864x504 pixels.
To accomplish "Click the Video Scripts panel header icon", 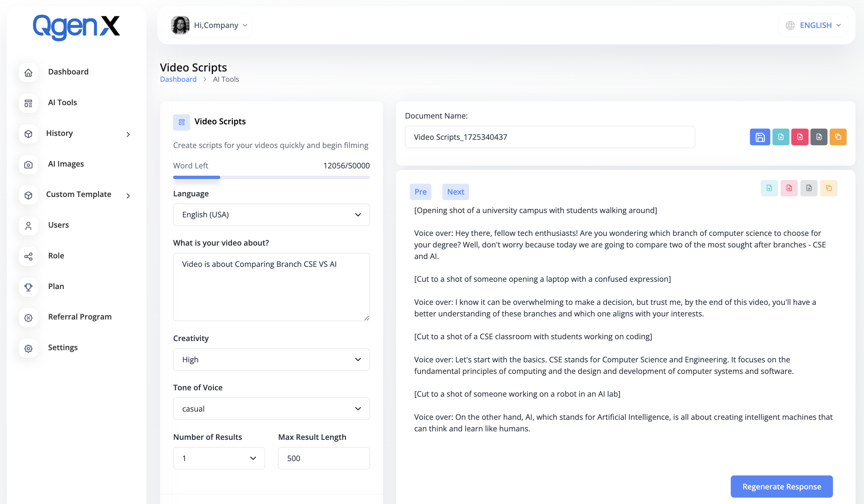I will tap(182, 122).
